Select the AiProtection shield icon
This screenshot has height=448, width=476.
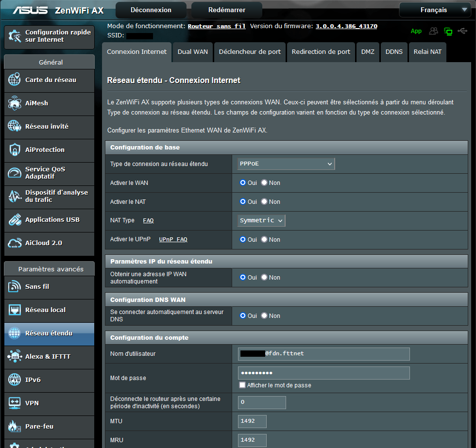tap(14, 149)
